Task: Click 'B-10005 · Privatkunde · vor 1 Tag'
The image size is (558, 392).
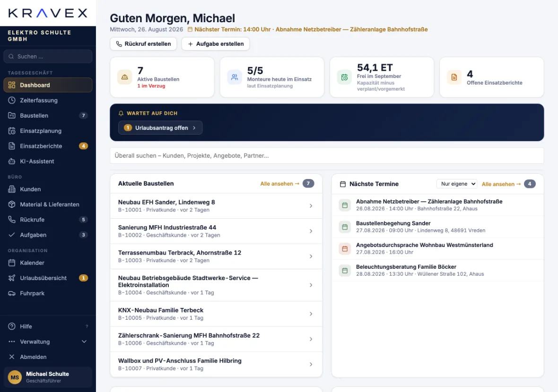Action: pyautogui.click(x=160, y=318)
